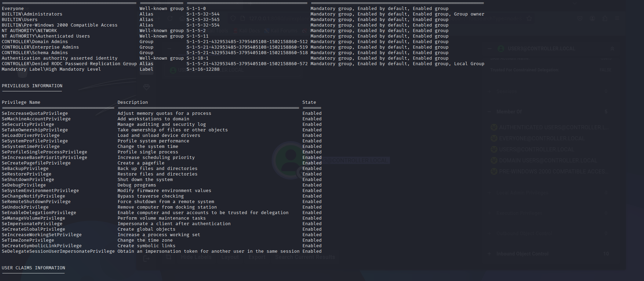Click the sign-out icon at sidebar bottom
Image resolution: width=644 pixels, height=281 pixels.
tap(147, 258)
